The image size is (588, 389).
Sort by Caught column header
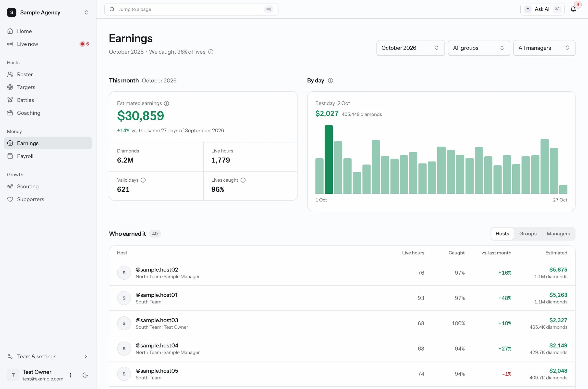(456, 253)
